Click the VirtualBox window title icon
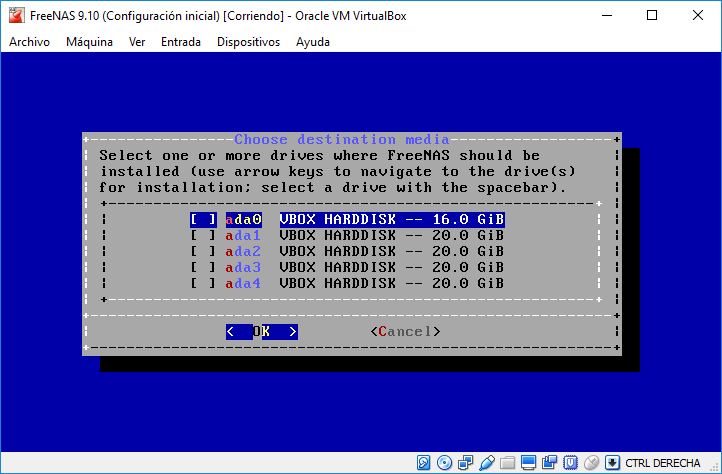 point(17,15)
